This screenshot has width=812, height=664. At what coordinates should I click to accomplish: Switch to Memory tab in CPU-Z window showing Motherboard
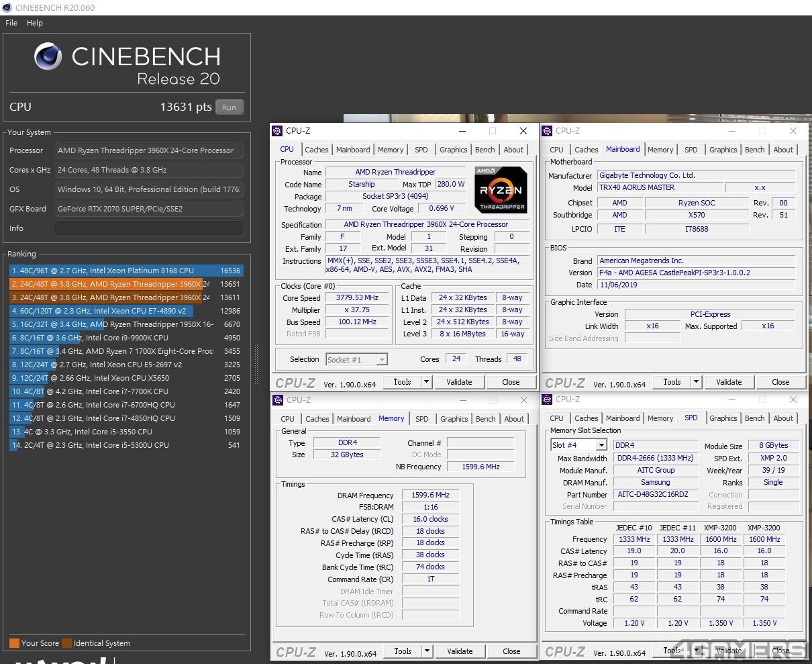[x=660, y=150]
